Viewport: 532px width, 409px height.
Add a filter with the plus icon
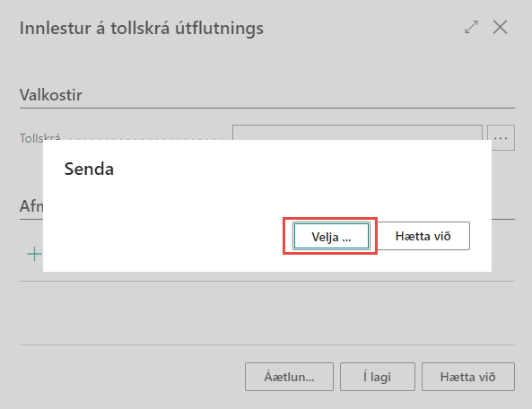[34, 254]
